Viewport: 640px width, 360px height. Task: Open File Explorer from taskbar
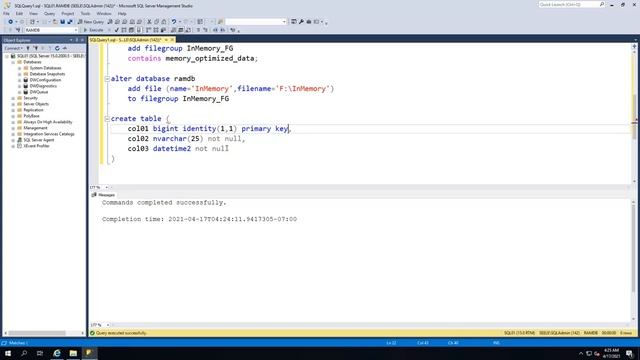coord(73,353)
